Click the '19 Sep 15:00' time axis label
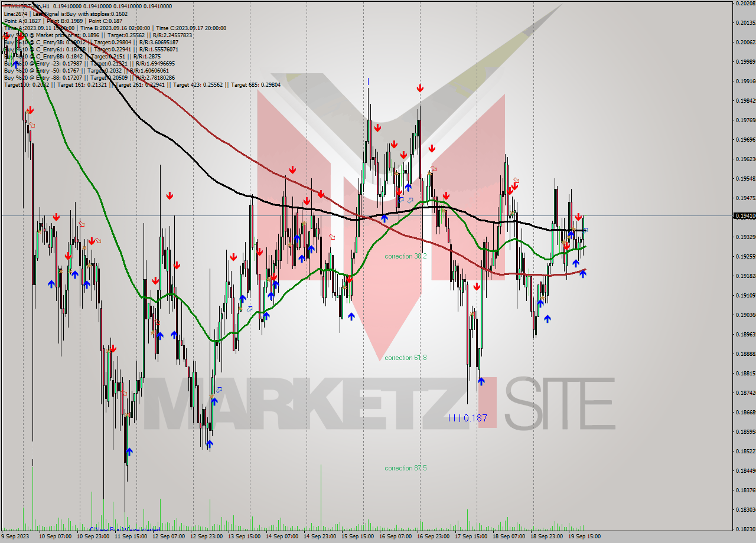 (584, 537)
